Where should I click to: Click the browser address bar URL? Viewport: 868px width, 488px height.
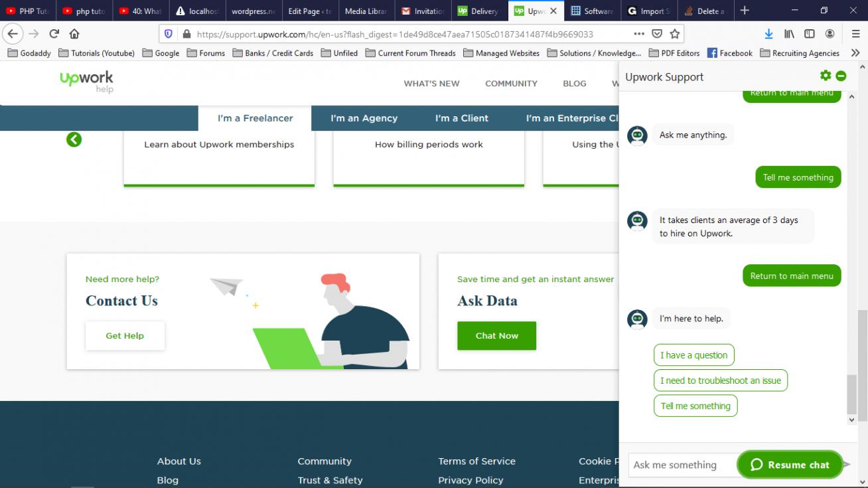pos(395,34)
